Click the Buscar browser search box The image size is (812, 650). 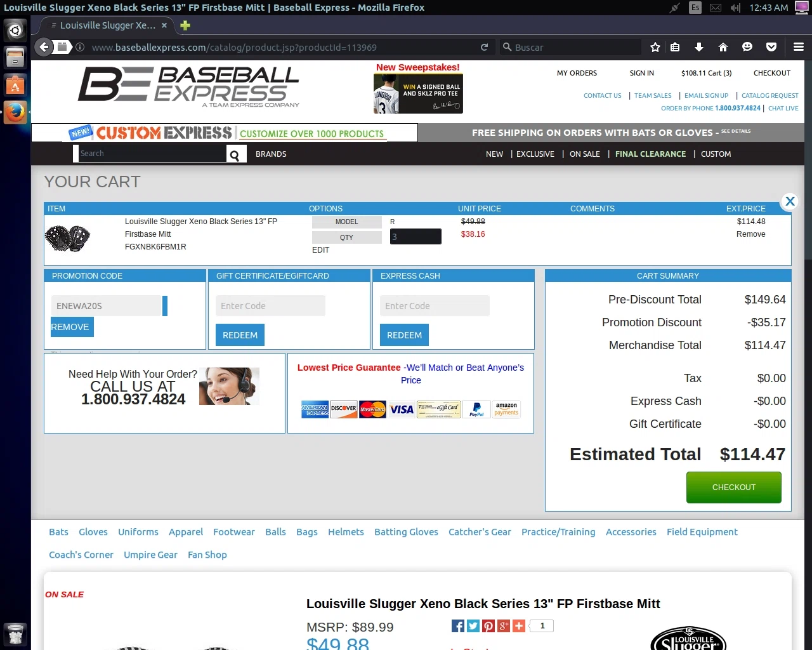click(x=571, y=47)
